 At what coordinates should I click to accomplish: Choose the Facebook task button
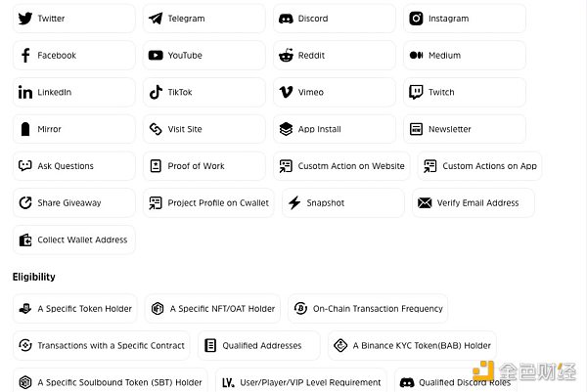point(74,56)
